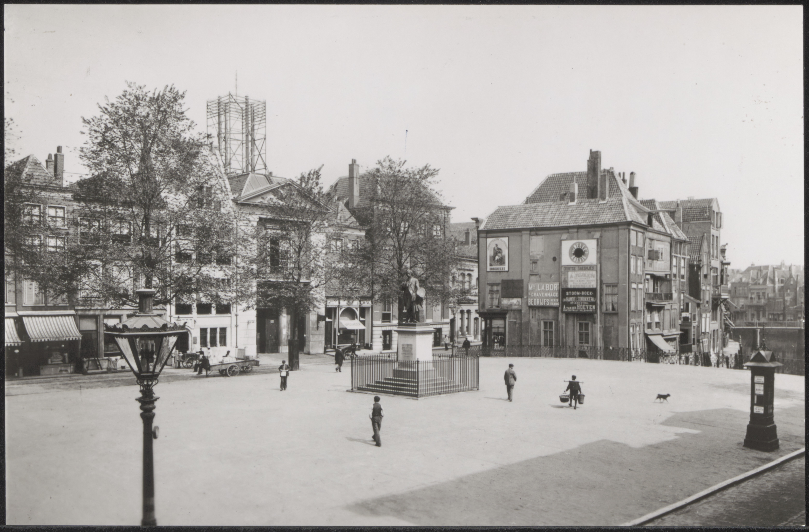The width and height of the screenshot is (809, 532).
Task: Select the tall chimney on the right building
Action: pyautogui.click(x=594, y=174)
